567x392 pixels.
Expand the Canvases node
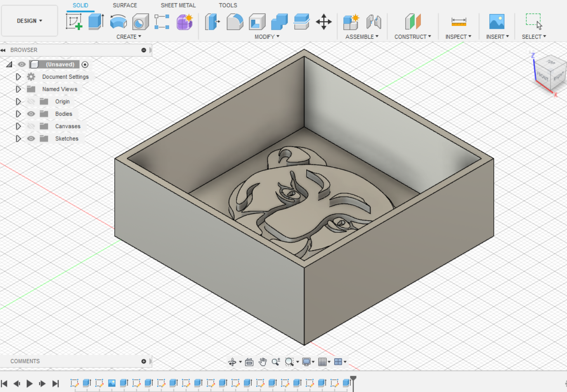pyautogui.click(x=18, y=126)
